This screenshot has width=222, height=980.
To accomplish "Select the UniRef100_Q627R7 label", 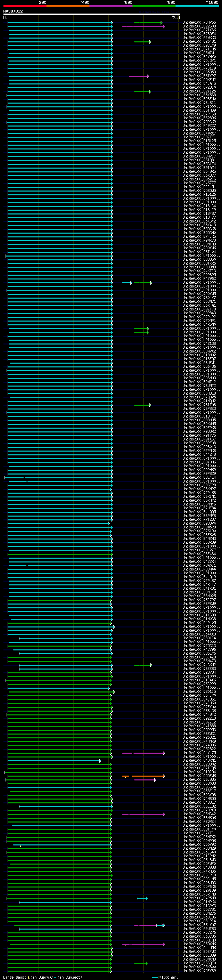I will click(x=199, y=600).
